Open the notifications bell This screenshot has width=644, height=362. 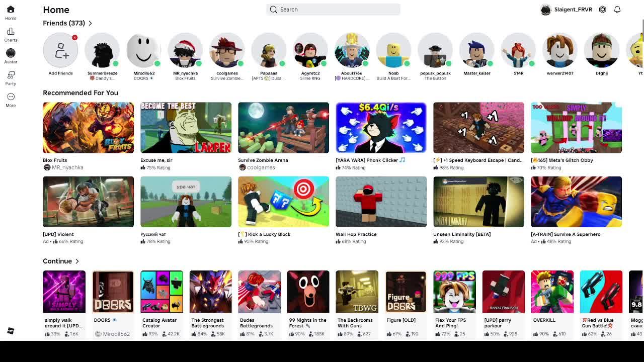tap(617, 10)
